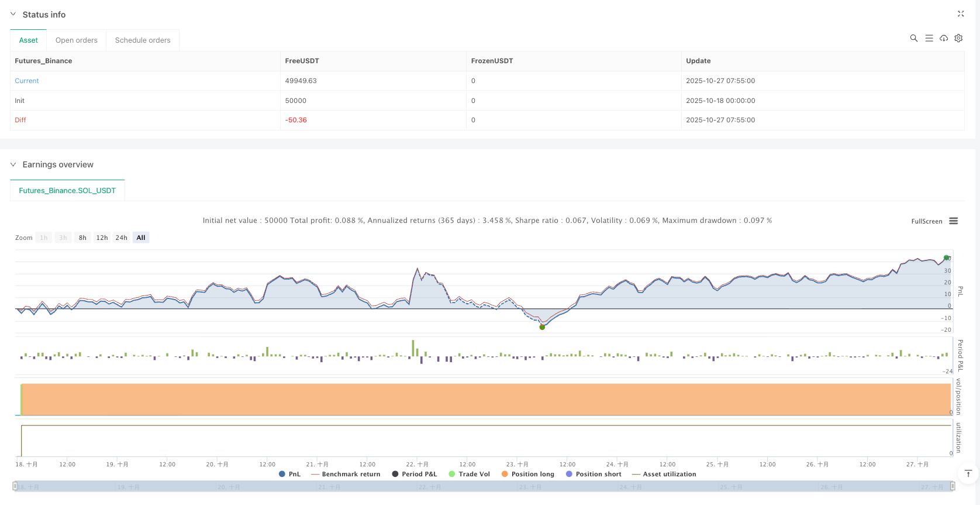Select the 8h zoom button

[82, 238]
